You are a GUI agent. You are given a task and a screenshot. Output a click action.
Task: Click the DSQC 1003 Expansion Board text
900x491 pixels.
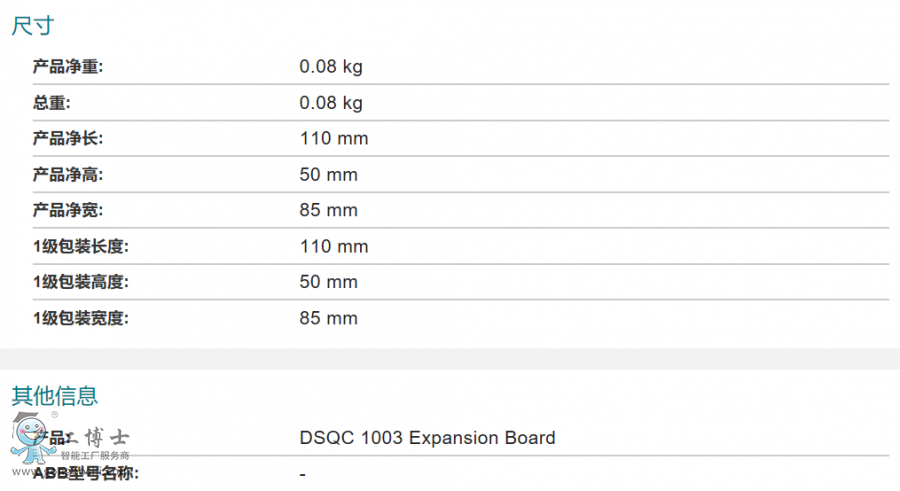coord(427,438)
